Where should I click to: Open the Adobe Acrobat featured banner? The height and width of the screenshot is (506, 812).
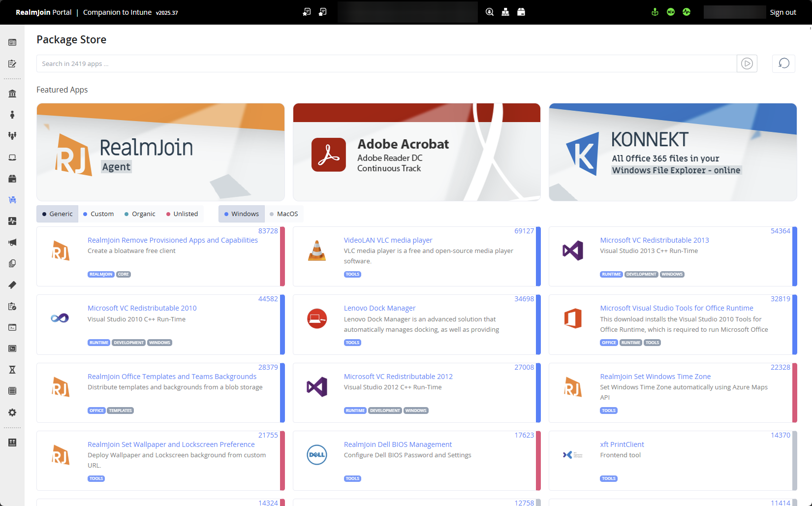coord(416,152)
